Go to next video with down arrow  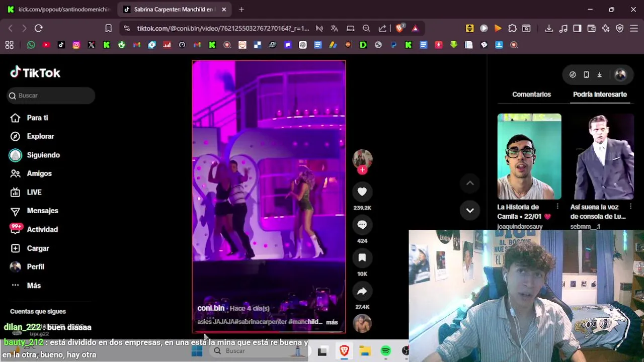(470, 211)
